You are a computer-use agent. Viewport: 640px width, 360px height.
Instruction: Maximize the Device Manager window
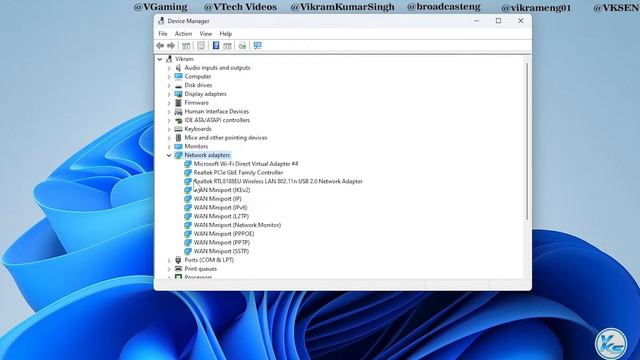pos(498,21)
